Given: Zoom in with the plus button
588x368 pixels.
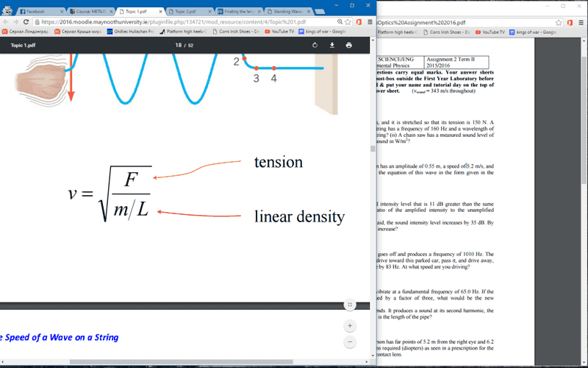Looking at the screenshot, I should tap(350, 325).
